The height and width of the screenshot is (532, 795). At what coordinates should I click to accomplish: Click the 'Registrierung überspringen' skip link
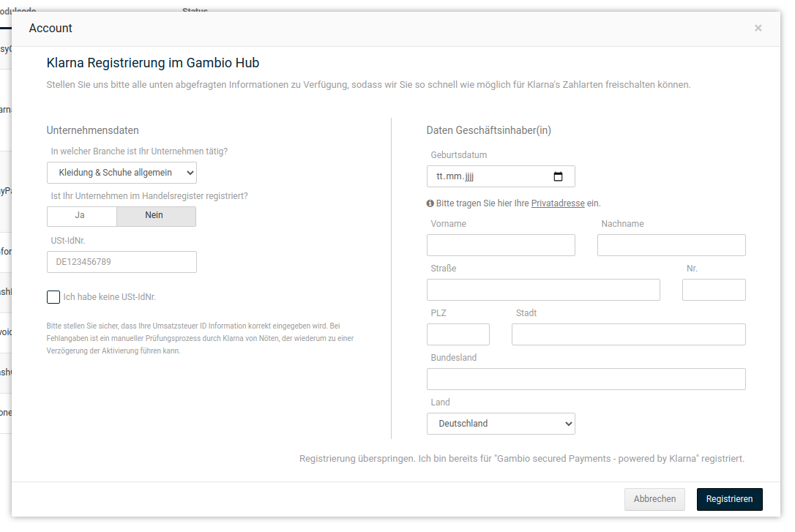(522, 459)
